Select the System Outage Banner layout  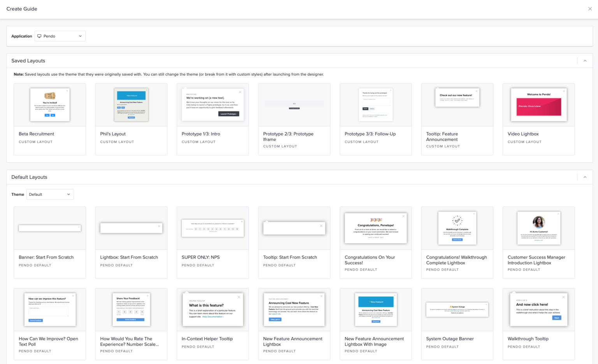click(x=457, y=324)
